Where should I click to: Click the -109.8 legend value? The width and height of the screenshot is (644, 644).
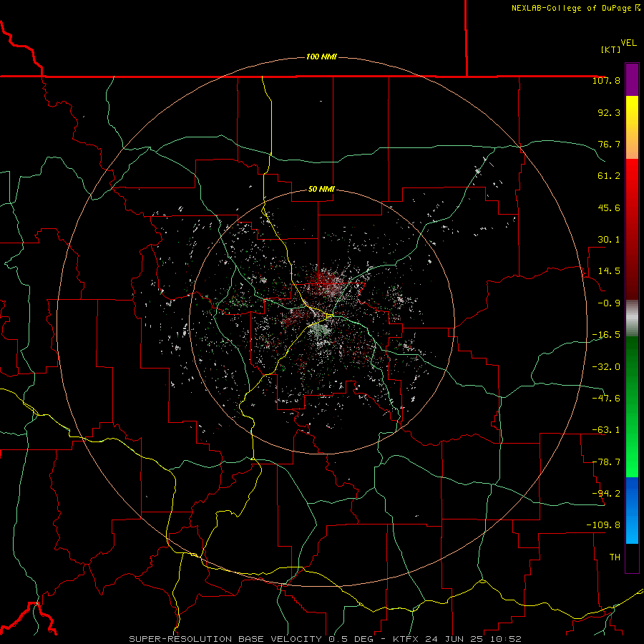(x=603, y=525)
